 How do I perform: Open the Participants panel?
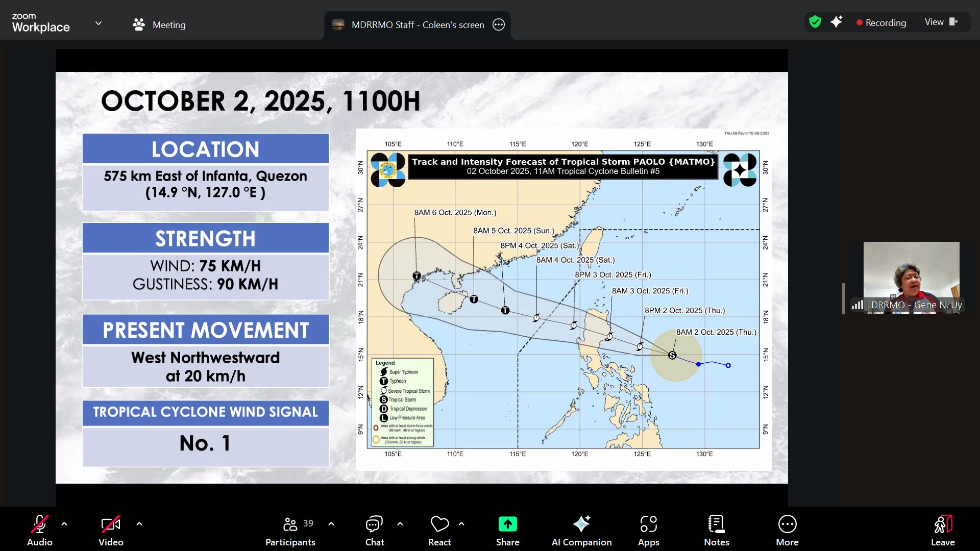pos(290,524)
